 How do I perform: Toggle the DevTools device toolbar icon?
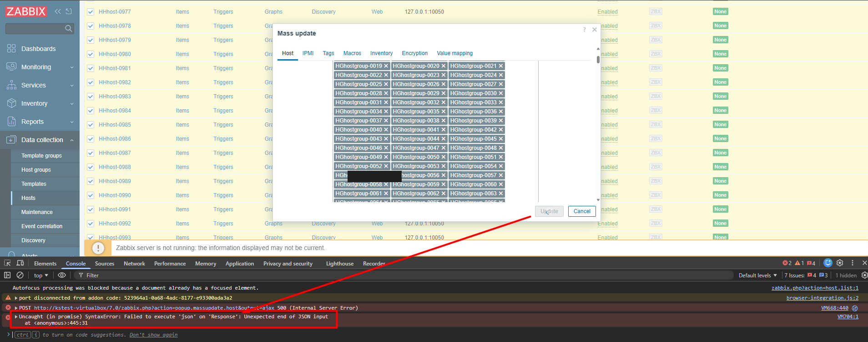click(20, 263)
